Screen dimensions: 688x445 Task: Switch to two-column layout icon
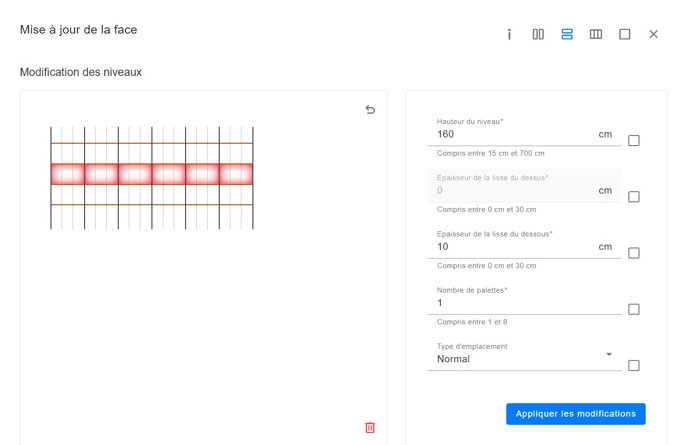coord(538,34)
